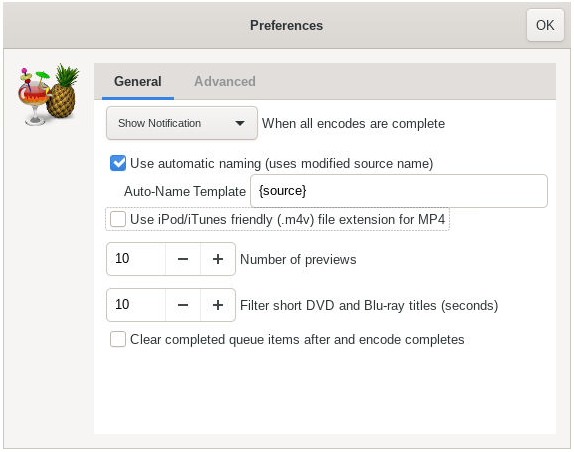574x452 pixels.
Task: Increase short title filter seconds with plus
Action: [218, 305]
